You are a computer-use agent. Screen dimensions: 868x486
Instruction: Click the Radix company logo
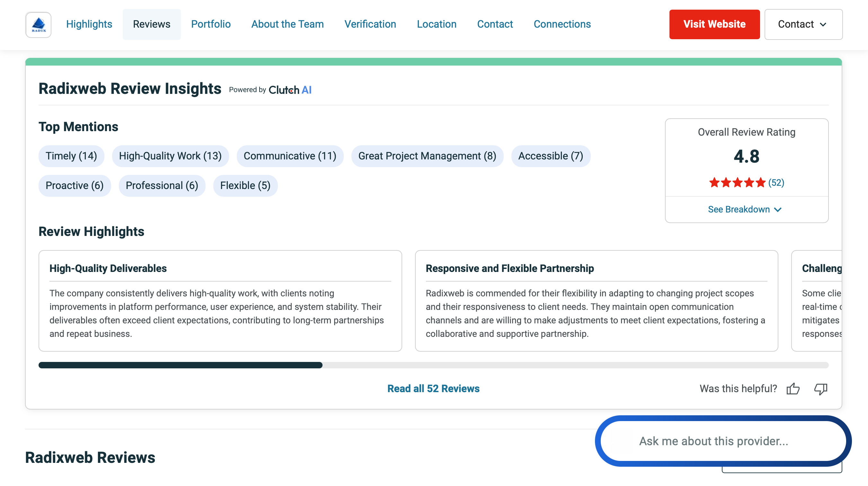[x=39, y=25]
